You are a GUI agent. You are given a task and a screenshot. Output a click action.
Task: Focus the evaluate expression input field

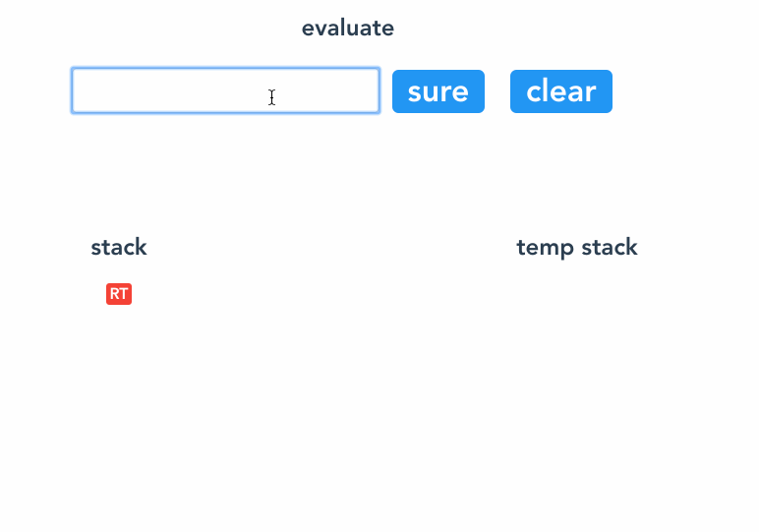point(225,90)
